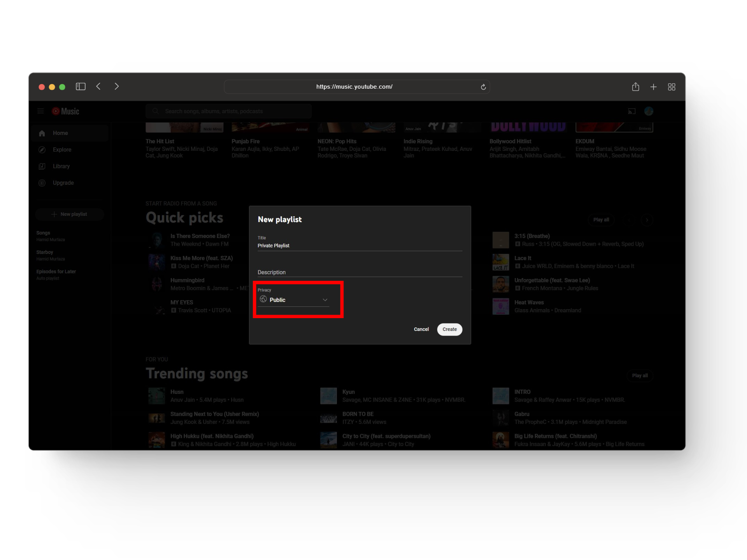Click the address bar URL
The image size is (747, 560).
point(354,87)
